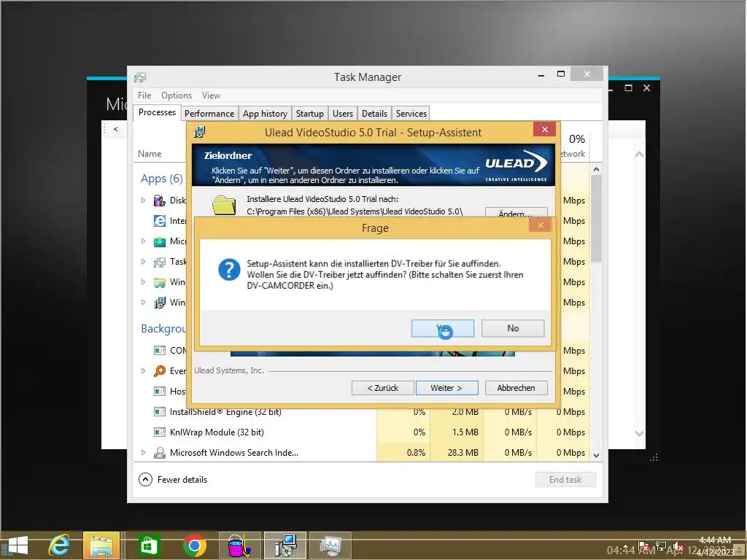747x560 pixels.
Task: Open Windows Store from the taskbar
Action: [148, 545]
